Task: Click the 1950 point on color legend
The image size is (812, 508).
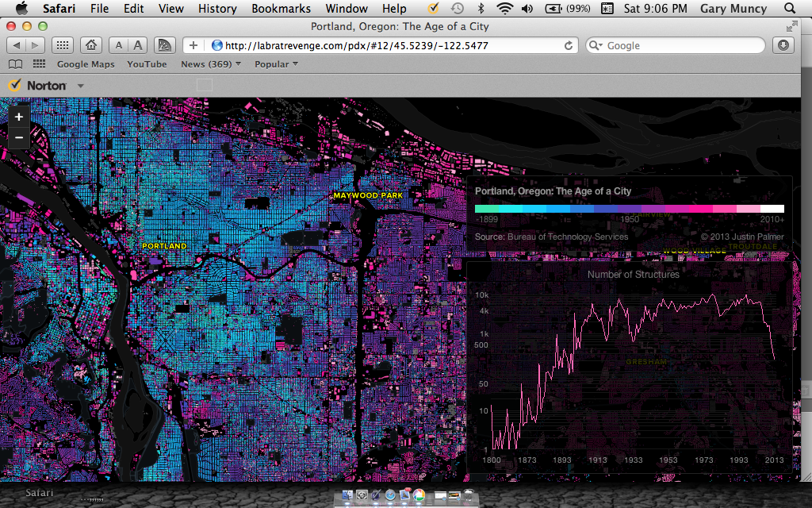Action: pyautogui.click(x=630, y=210)
